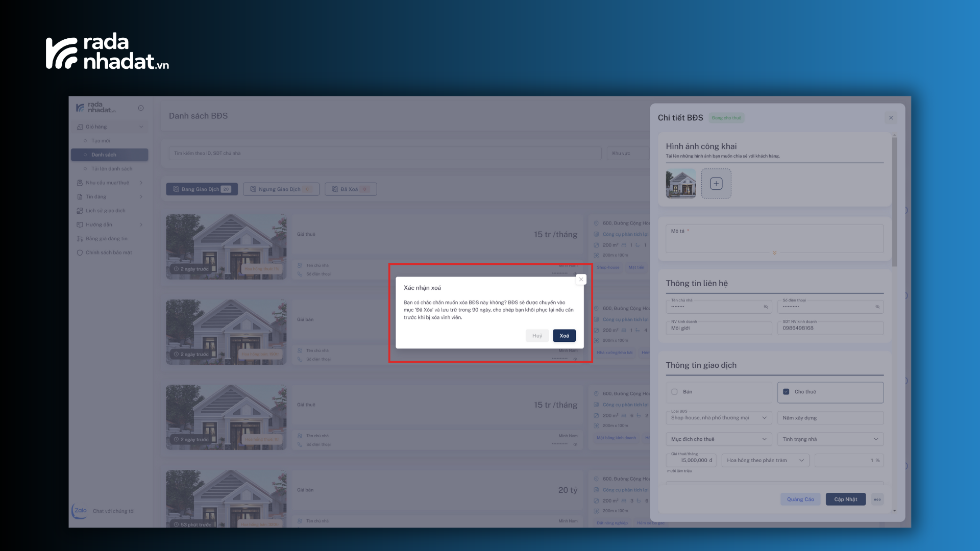Add a new public image

716,184
